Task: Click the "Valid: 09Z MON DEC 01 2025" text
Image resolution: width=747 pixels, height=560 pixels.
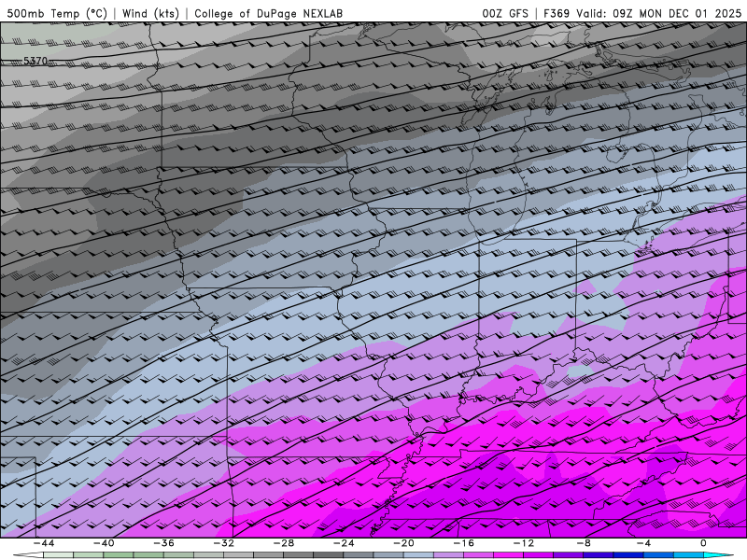Action: (659, 13)
